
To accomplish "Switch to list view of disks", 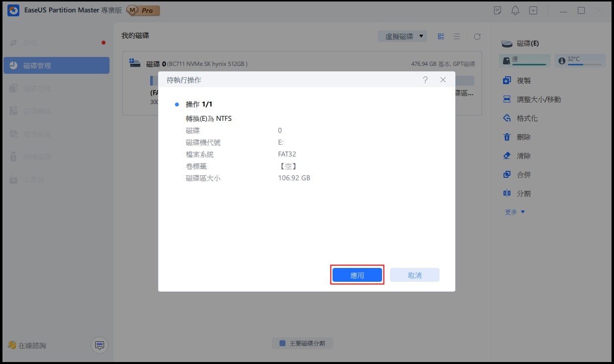I will [456, 36].
